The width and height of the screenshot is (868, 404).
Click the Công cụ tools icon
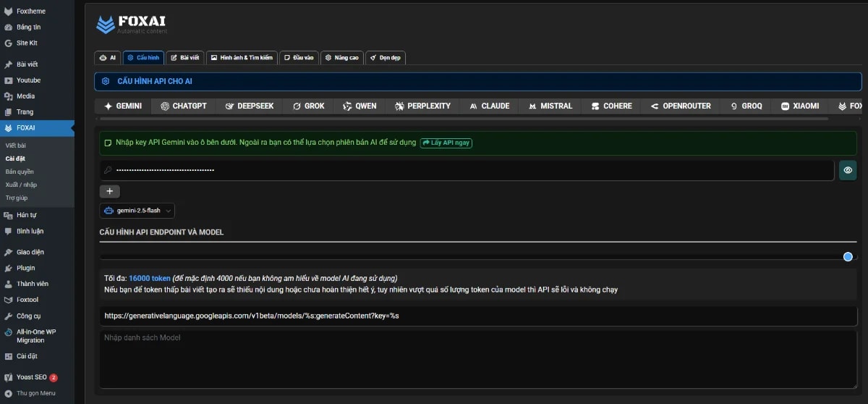point(9,316)
